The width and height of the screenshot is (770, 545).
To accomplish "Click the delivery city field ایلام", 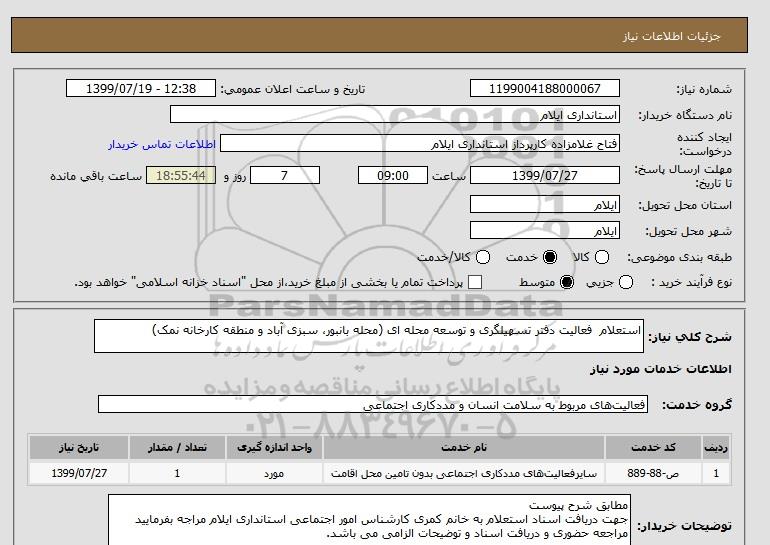I will pyautogui.click(x=545, y=230).
